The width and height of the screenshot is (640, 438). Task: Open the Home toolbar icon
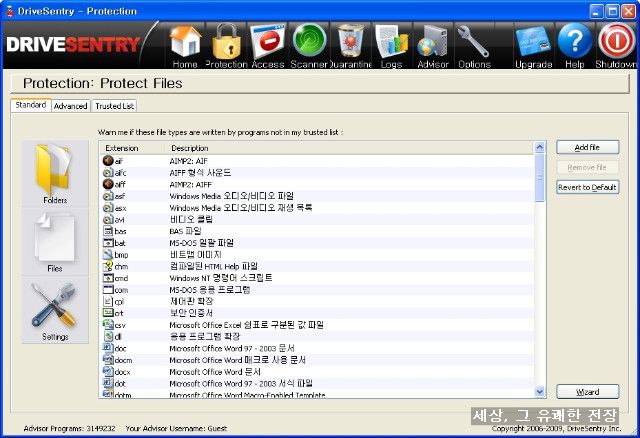click(x=185, y=46)
